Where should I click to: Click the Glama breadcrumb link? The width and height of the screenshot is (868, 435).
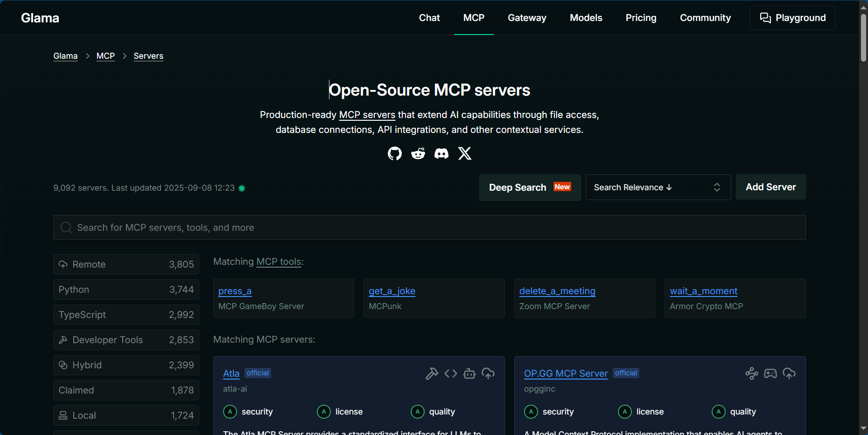65,56
